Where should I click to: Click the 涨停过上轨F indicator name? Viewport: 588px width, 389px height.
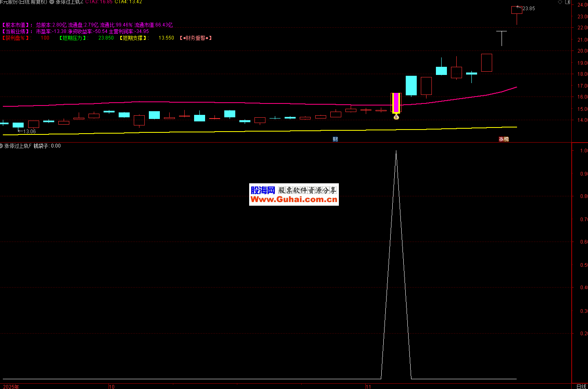pos(18,146)
